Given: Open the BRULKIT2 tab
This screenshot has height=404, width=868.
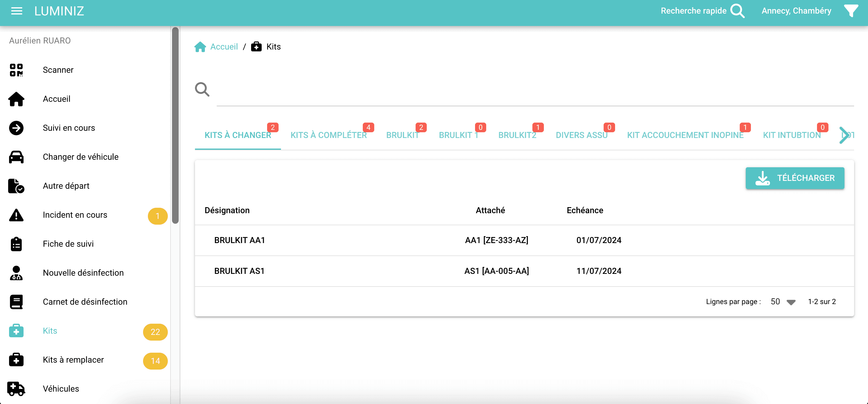Looking at the screenshot, I should coord(517,135).
